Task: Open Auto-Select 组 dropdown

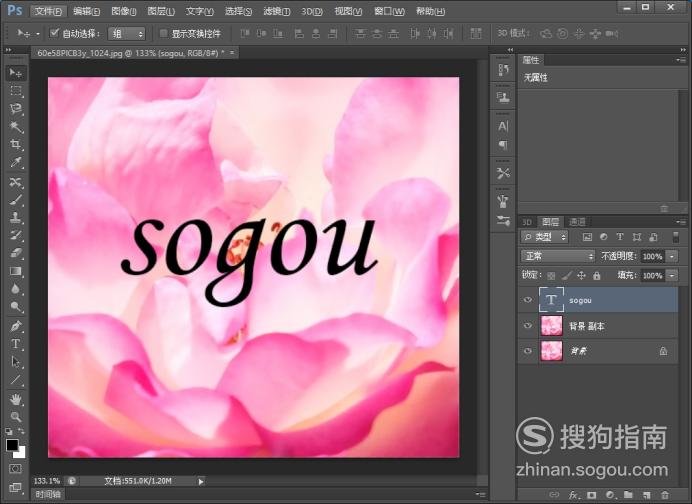Action: pyautogui.click(x=127, y=34)
